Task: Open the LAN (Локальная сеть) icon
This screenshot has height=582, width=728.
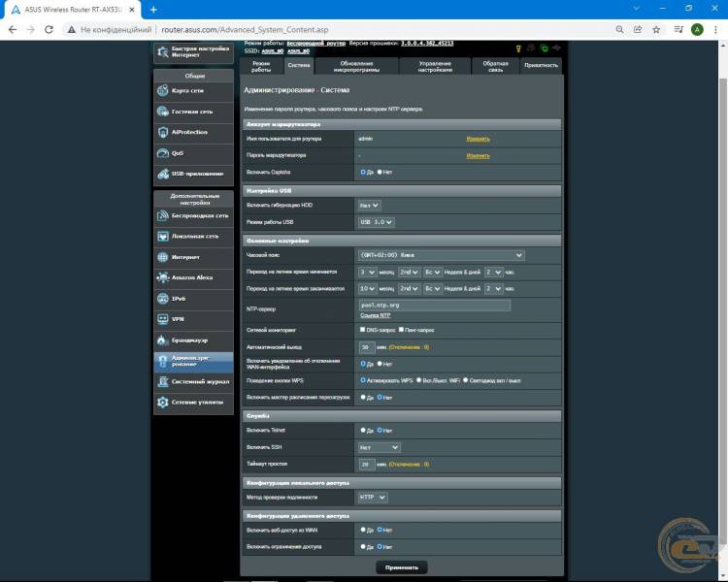Action: [x=162, y=237]
